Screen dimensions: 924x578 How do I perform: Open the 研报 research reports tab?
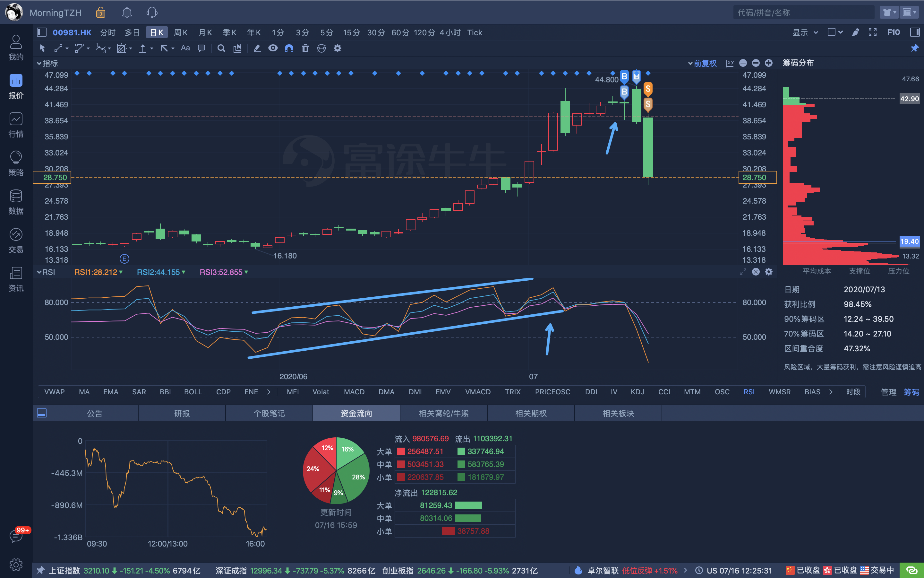click(x=182, y=413)
